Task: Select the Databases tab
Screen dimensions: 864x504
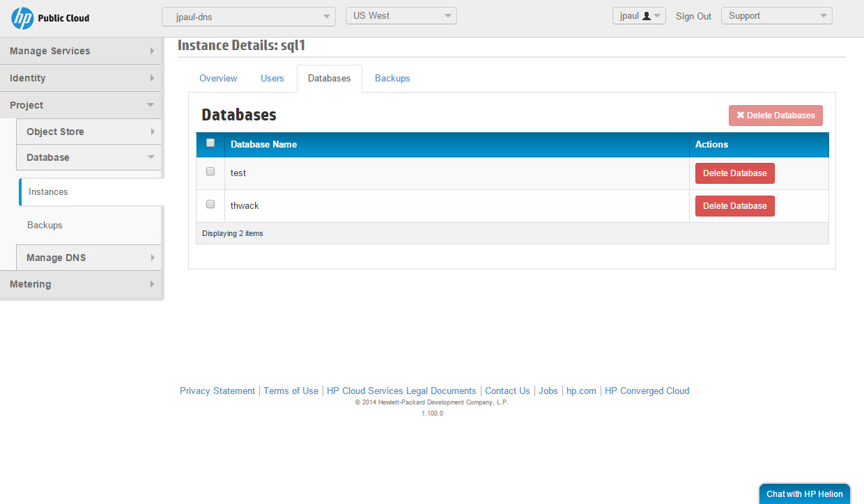Action: click(x=330, y=79)
